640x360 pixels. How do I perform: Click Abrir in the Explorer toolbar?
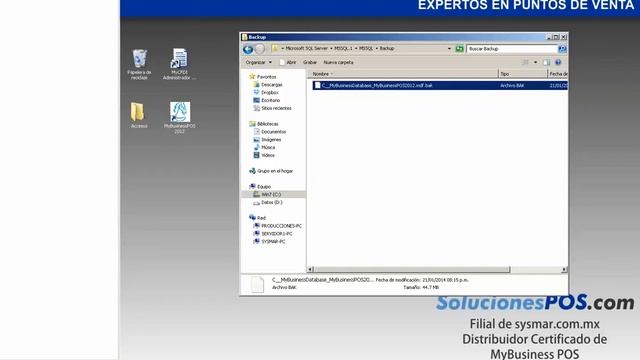click(x=288, y=62)
